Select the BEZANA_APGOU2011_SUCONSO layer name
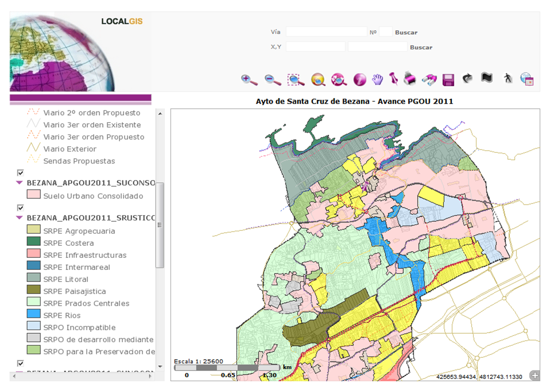 click(x=91, y=183)
